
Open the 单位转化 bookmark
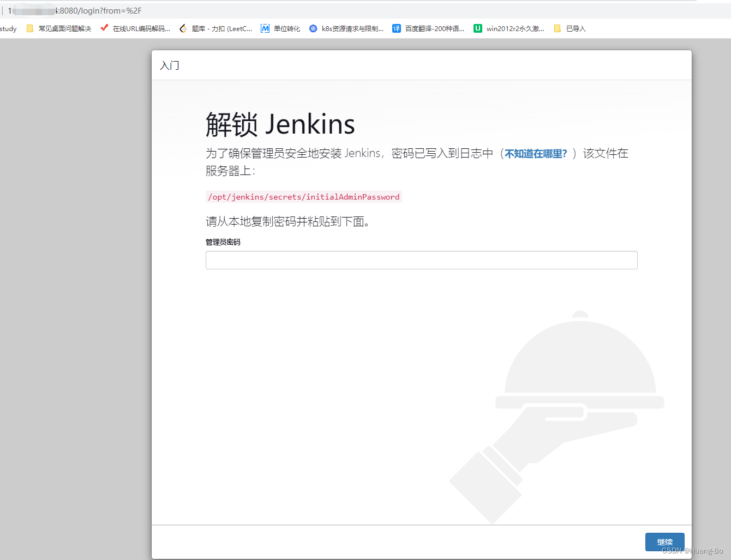click(280, 28)
